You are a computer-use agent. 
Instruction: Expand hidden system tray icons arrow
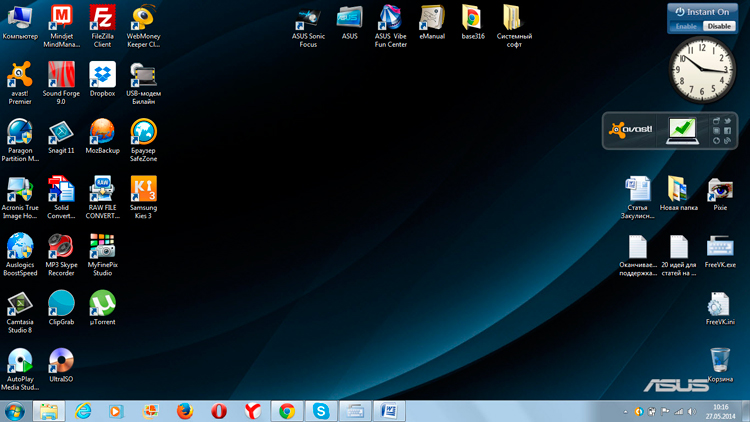pyautogui.click(x=626, y=411)
